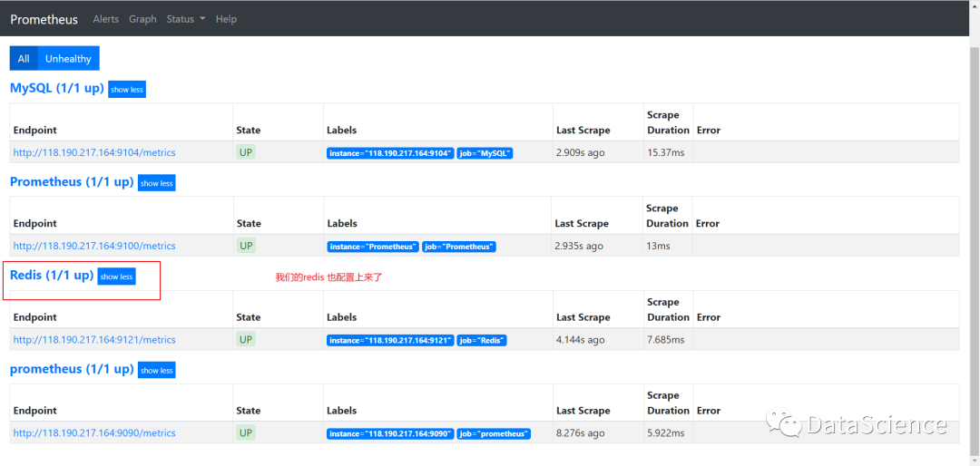Viewport: 980px width, 466px height.
Task: Go to the Graph page
Action: [142, 19]
